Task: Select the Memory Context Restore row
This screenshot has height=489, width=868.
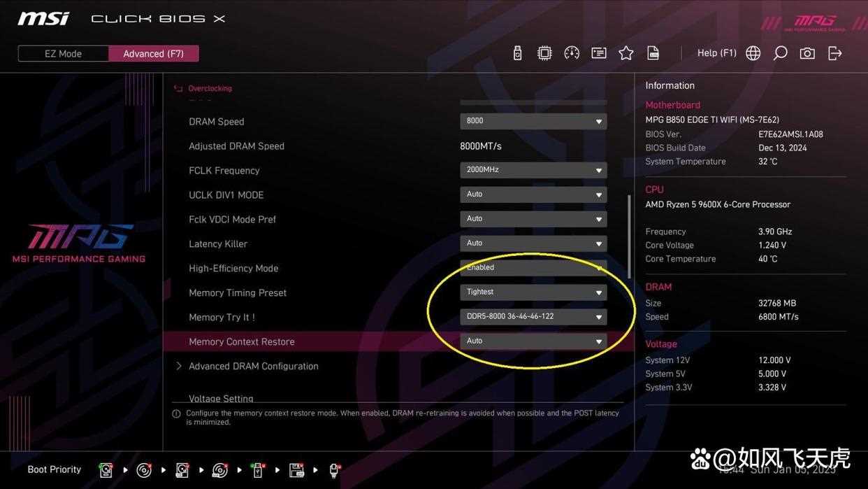Action: pos(242,341)
